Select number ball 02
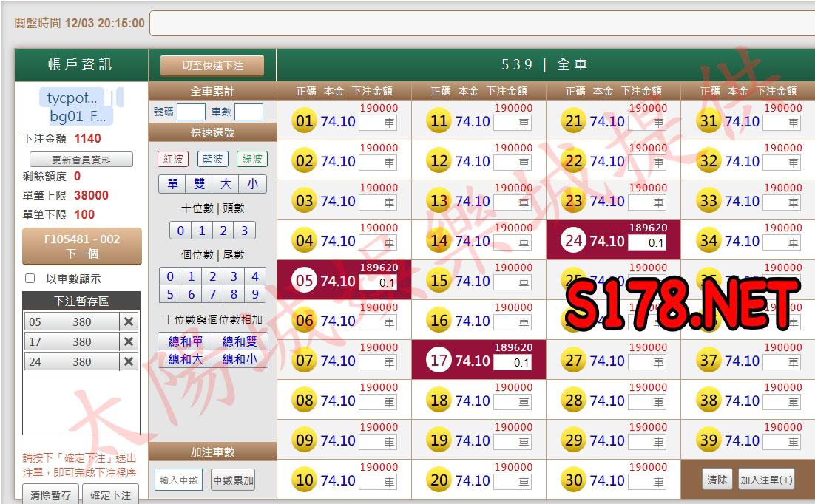 coord(304,161)
